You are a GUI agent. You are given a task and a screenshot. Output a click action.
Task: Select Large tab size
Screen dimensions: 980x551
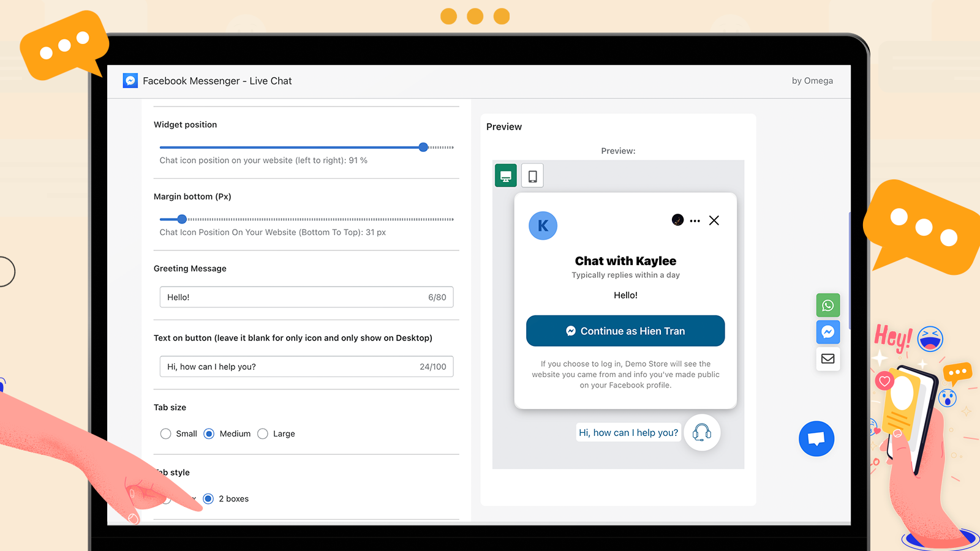coord(263,434)
